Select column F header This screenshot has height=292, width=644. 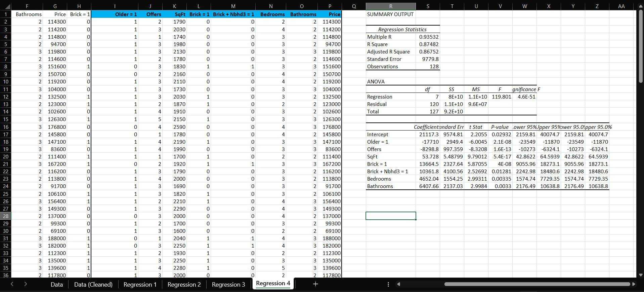coord(27,6)
